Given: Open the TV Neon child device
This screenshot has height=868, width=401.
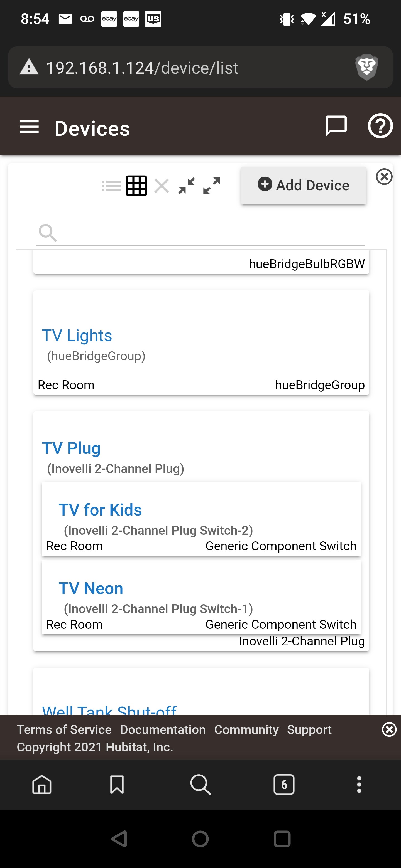Looking at the screenshot, I should [91, 588].
